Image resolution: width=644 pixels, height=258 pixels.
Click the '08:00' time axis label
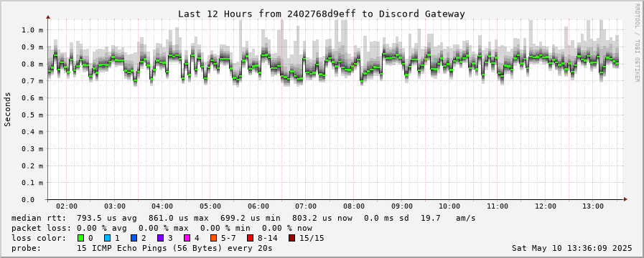pos(354,206)
